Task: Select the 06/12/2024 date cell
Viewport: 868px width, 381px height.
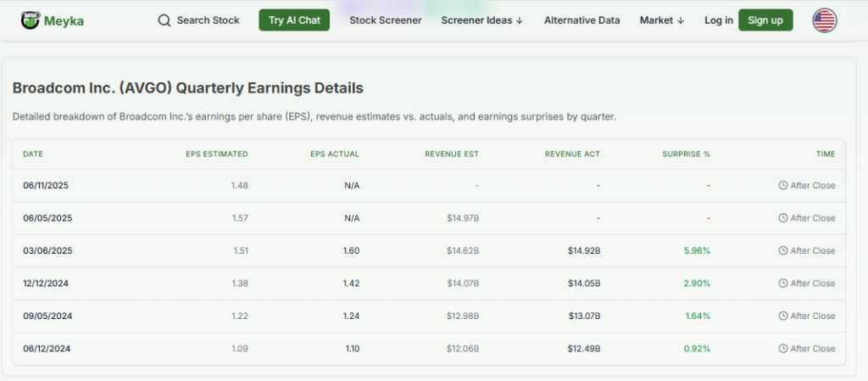Action: click(x=47, y=349)
